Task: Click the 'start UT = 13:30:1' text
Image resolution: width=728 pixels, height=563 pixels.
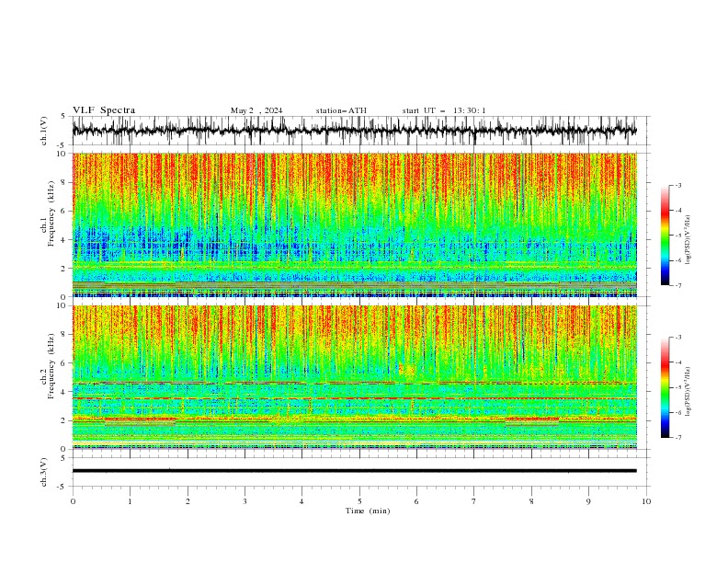Action: click(x=444, y=110)
